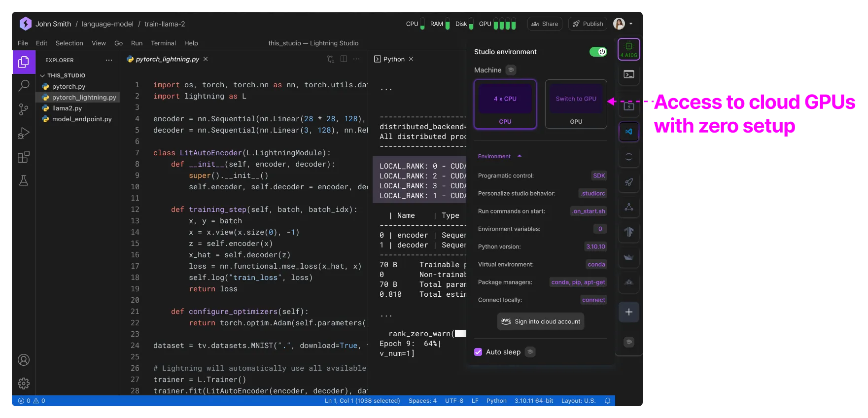Open the Accounts icon in activity bar

pos(24,360)
